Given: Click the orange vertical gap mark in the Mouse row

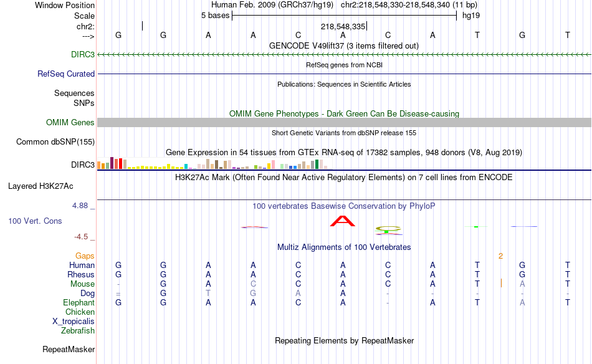Looking at the screenshot, I should 501,283.
